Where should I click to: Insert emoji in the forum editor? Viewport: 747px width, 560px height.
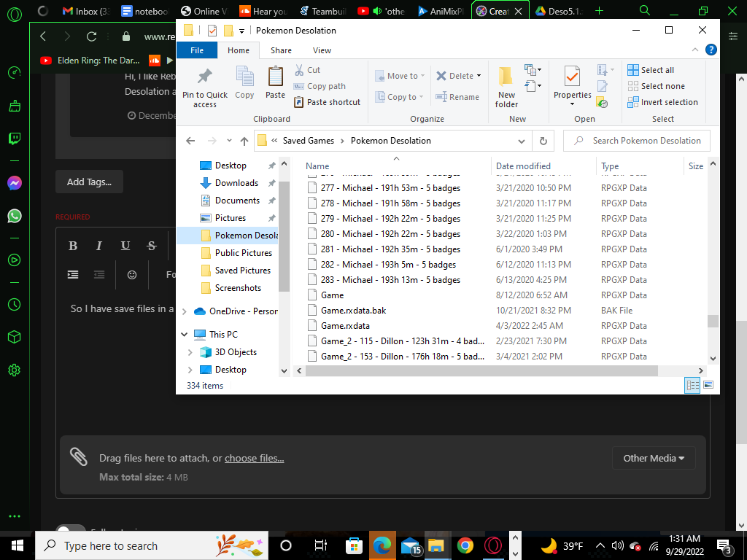pos(132,275)
